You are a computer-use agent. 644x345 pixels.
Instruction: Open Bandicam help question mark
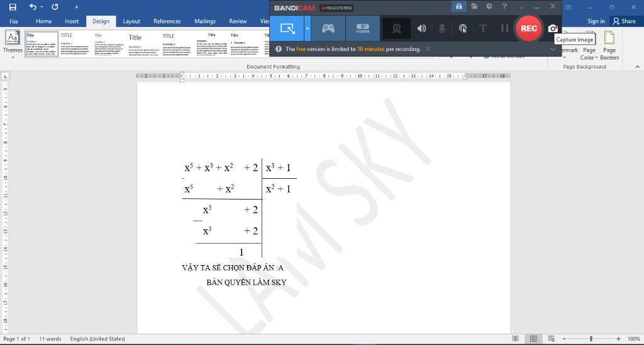click(x=504, y=6)
